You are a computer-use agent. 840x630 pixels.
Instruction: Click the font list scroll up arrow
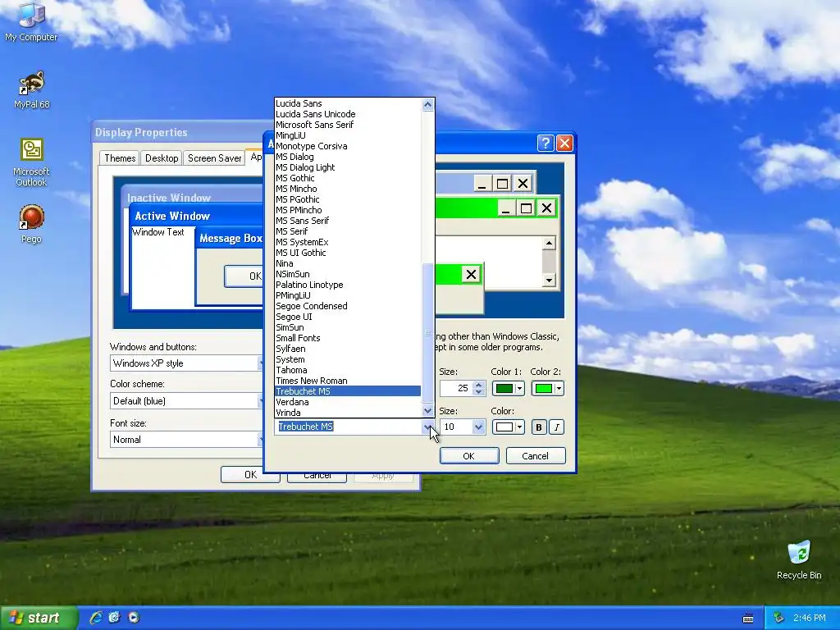pos(427,104)
